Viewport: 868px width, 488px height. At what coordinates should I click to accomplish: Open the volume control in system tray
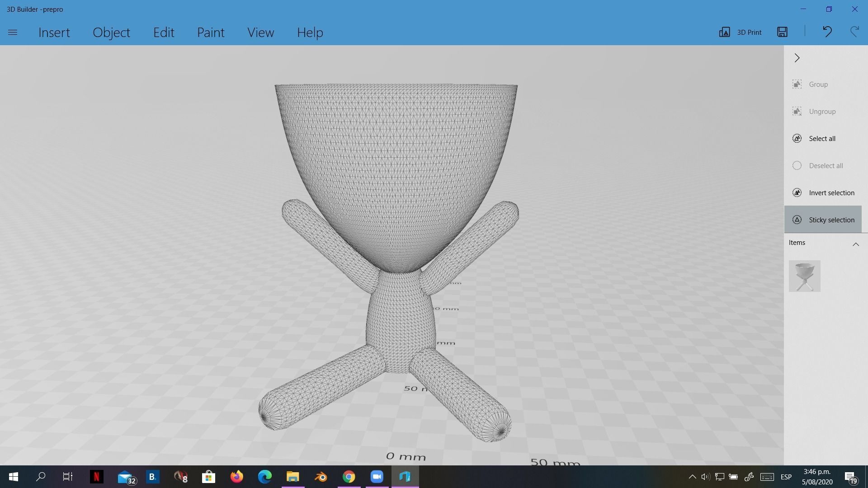click(x=705, y=477)
